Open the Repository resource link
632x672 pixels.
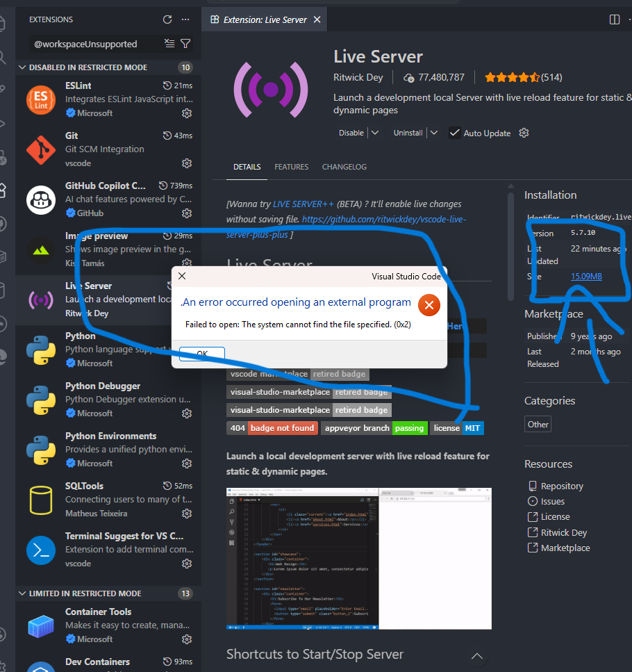(562, 486)
